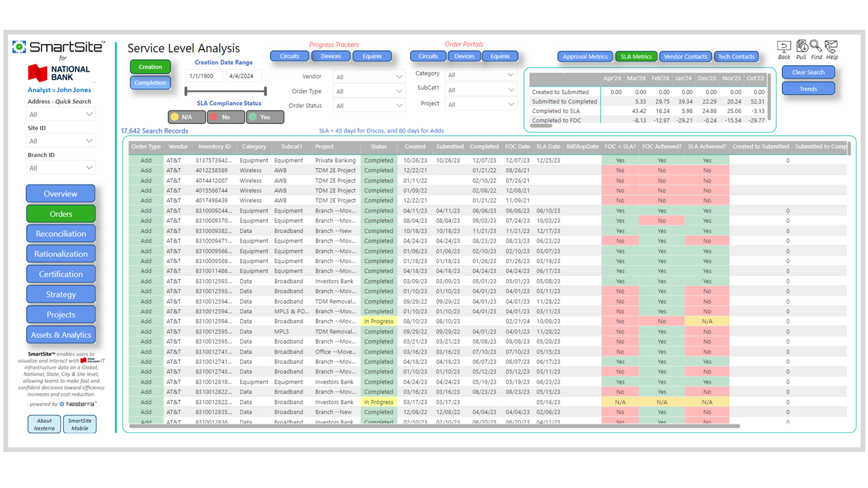The width and height of the screenshot is (868, 488).
Task: Click the Private Banking project cell
Action: point(336,161)
